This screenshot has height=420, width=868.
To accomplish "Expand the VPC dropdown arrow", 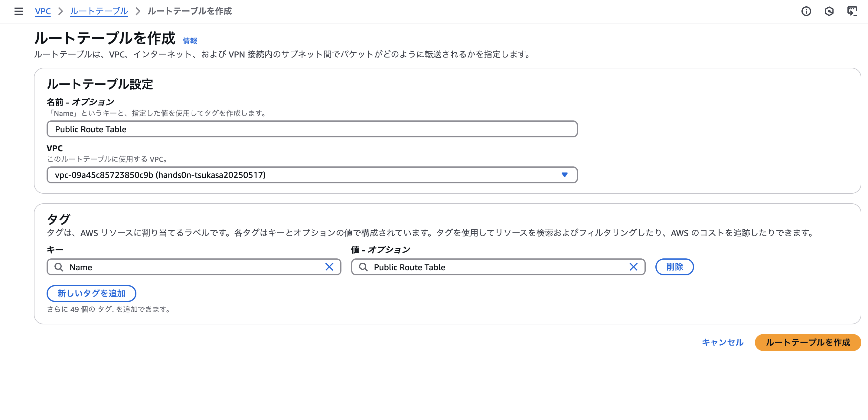I will (564, 175).
